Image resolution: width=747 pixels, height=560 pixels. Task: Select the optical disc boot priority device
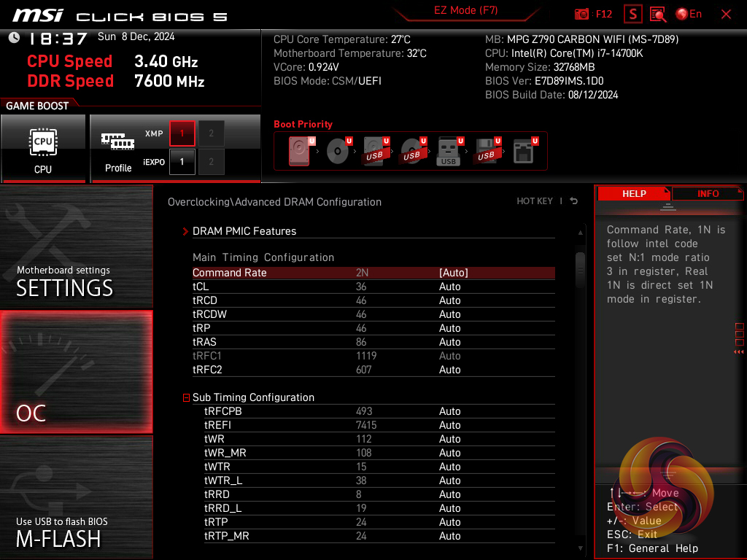click(338, 151)
